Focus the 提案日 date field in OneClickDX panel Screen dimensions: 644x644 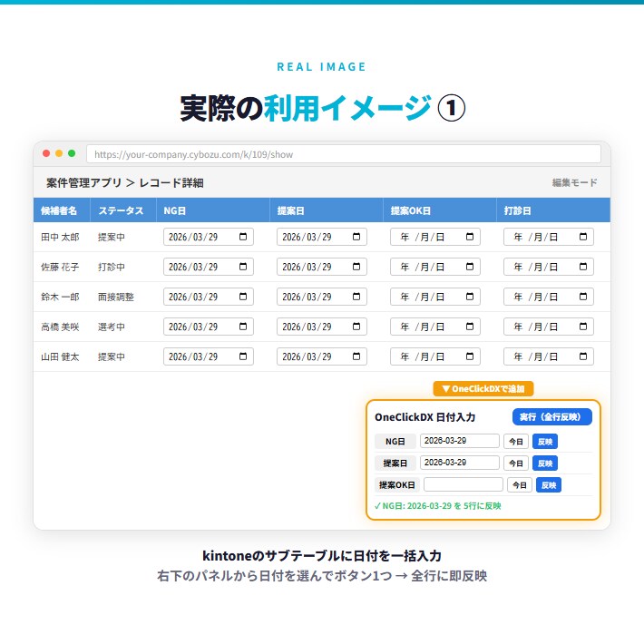point(460,463)
